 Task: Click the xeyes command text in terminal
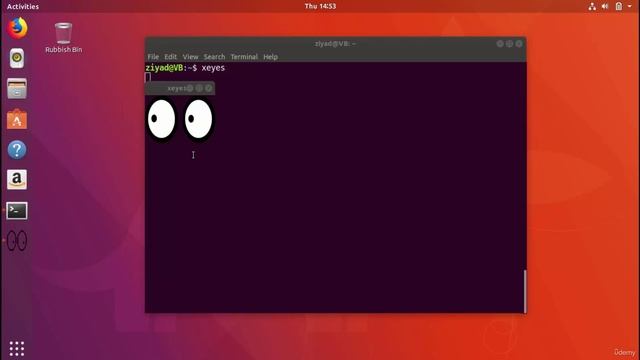pos(213,68)
